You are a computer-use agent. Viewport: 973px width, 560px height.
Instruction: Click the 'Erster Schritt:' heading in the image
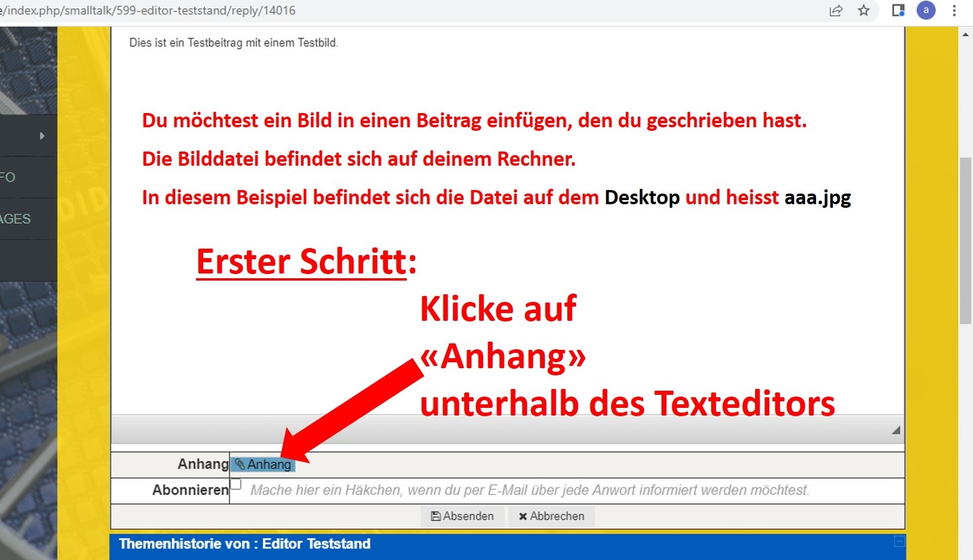[x=306, y=262]
